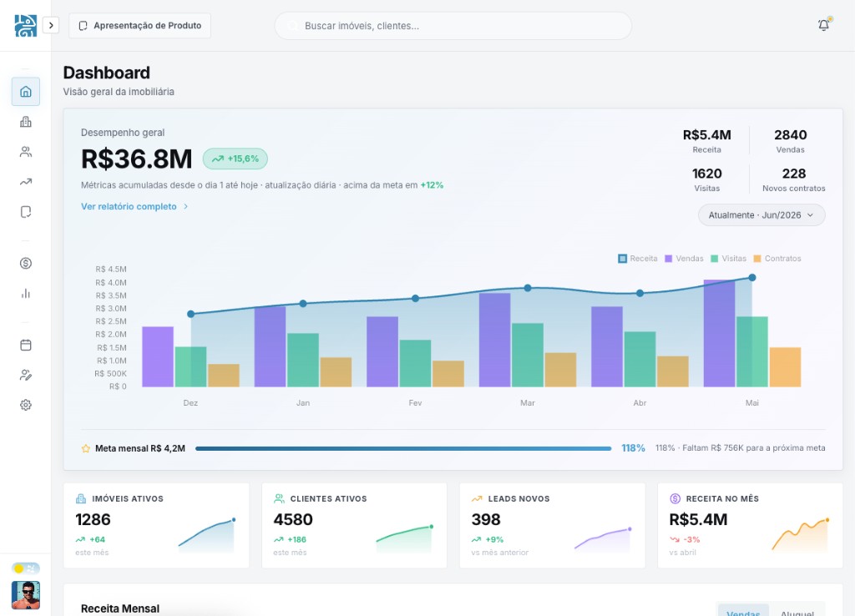Screen dimensions: 855x616
Task: Open the Atualmente · Jun/2026 period dropdown
Action: click(761, 215)
